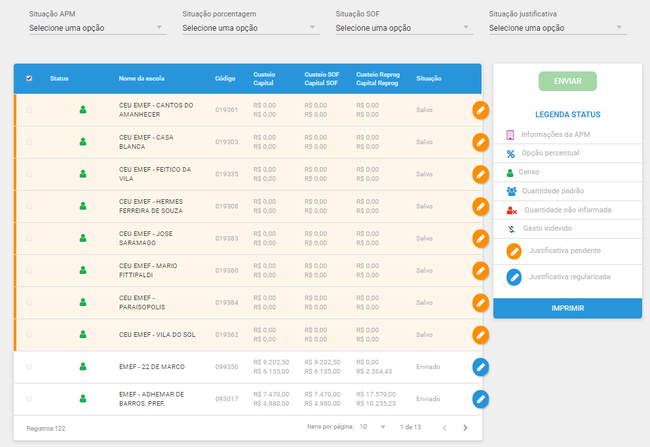
Task: Check the box for FEITICO DA VILA
Action: 29,174
